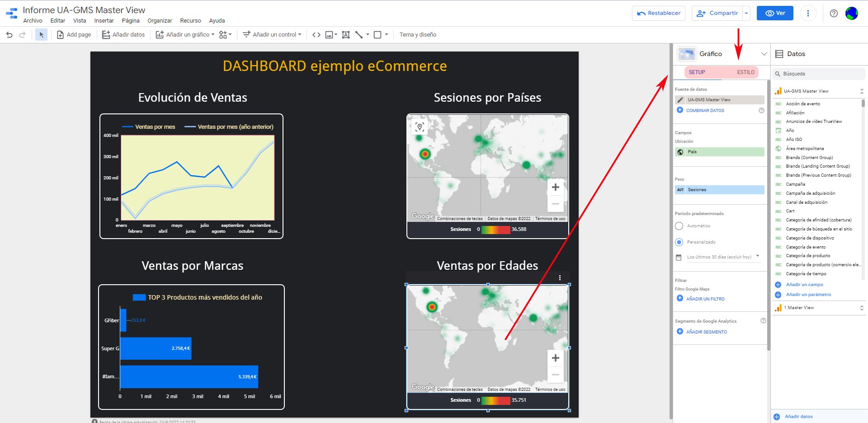Viewport: 868px width, 423px height.
Task: Switch to the ESTILO tab
Action: tap(745, 72)
